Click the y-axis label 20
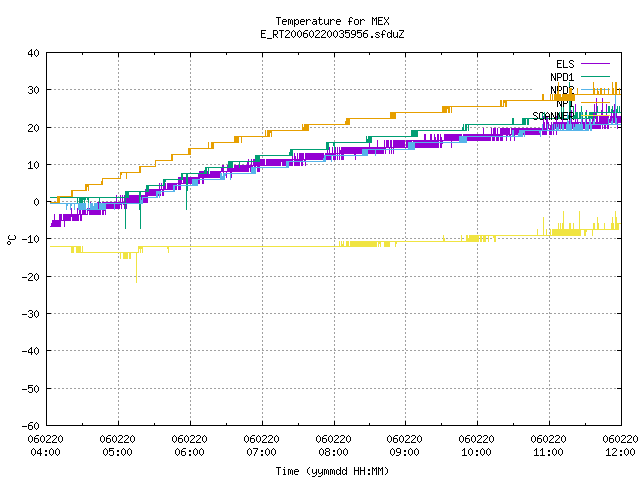640x480 pixels. [33, 128]
